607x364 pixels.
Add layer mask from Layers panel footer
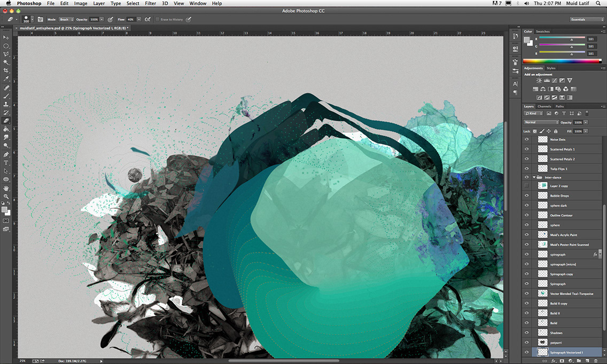(562, 361)
